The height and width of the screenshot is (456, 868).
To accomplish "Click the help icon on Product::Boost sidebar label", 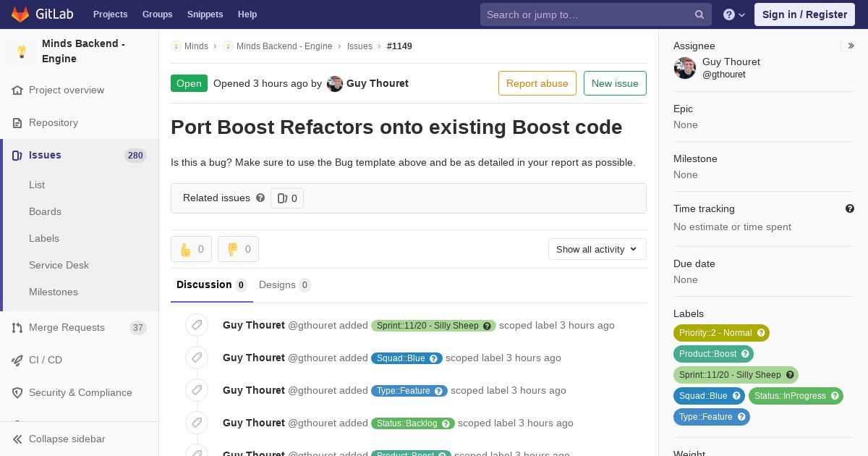I will coord(745,354).
